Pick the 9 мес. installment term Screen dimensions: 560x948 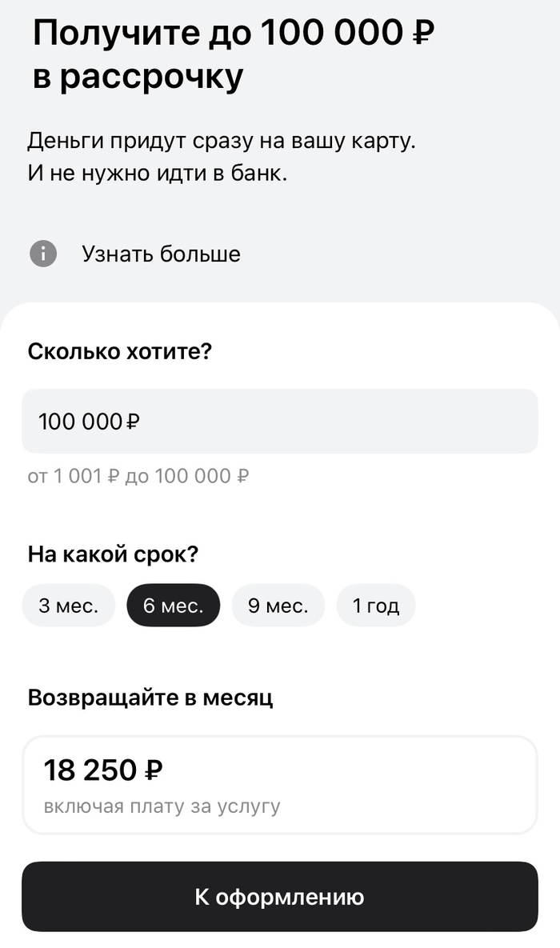click(278, 606)
